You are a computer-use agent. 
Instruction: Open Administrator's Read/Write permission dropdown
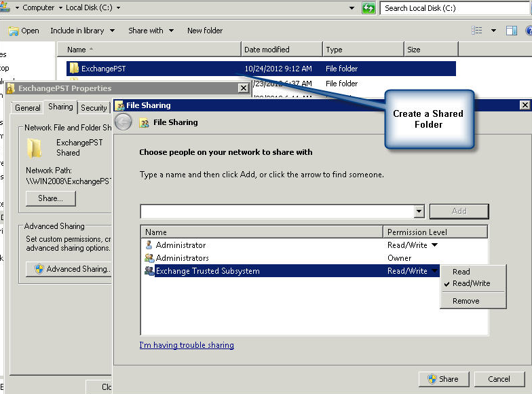click(x=434, y=245)
